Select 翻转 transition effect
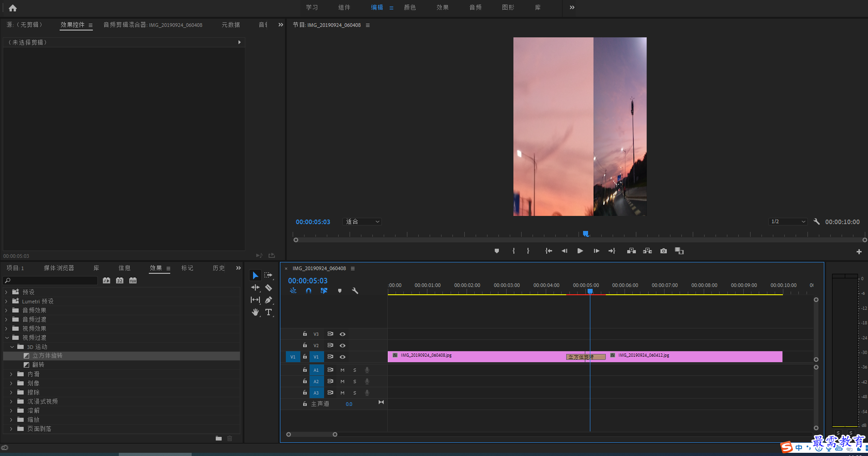This screenshot has width=868, height=456. click(x=38, y=365)
